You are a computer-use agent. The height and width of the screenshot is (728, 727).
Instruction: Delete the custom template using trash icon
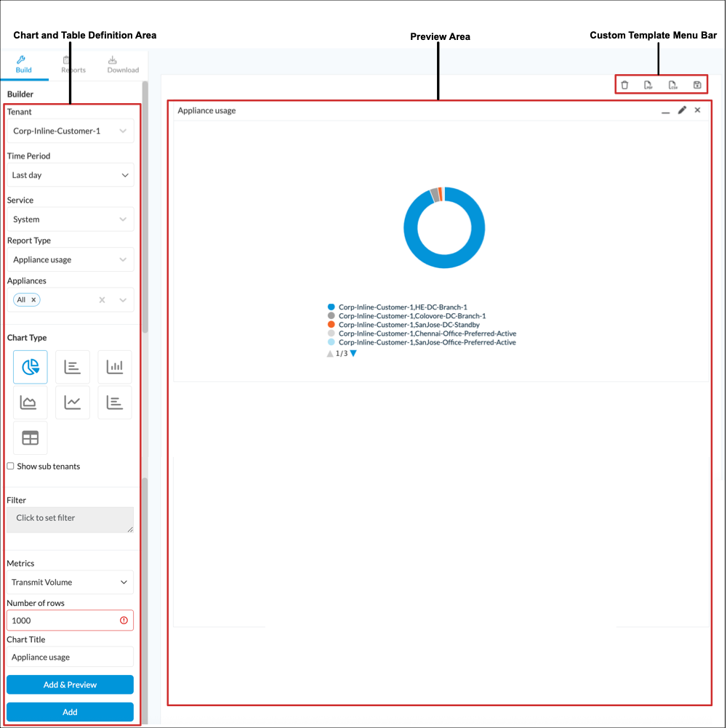pyautogui.click(x=624, y=84)
